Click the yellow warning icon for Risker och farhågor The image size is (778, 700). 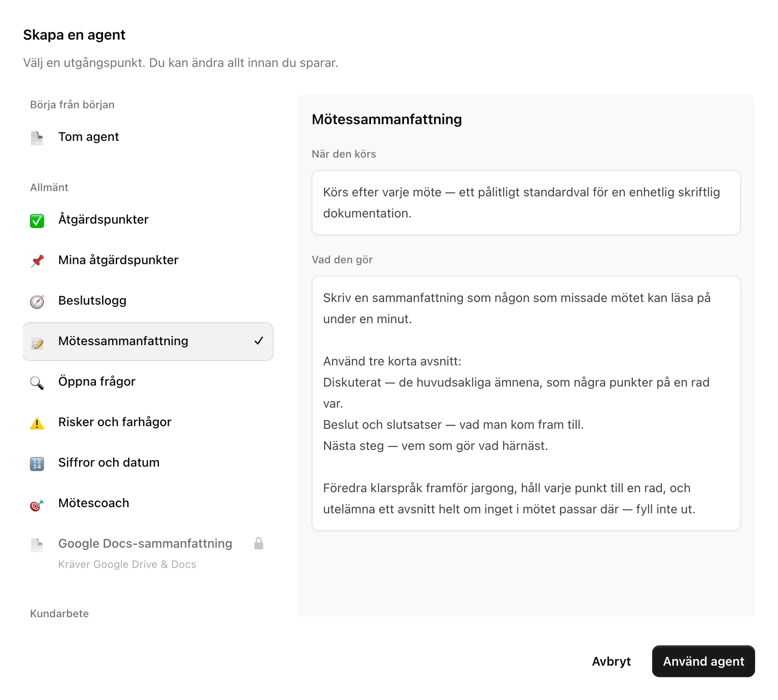[x=37, y=423]
